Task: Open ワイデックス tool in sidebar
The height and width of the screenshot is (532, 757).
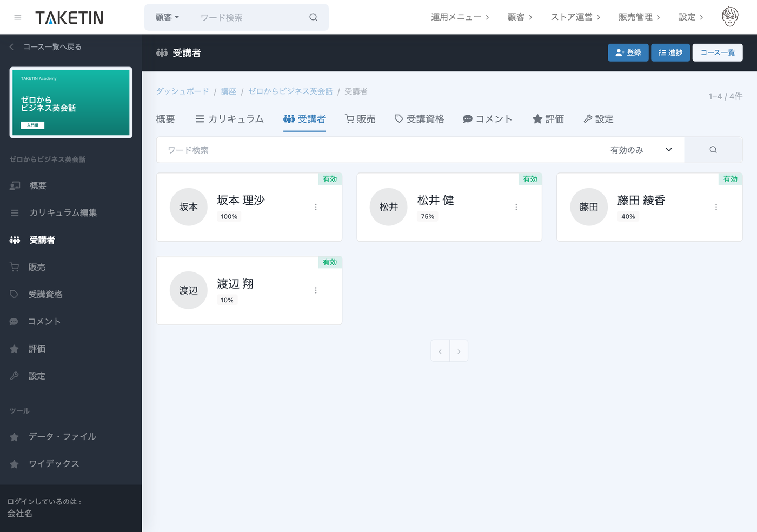Action: click(45, 463)
